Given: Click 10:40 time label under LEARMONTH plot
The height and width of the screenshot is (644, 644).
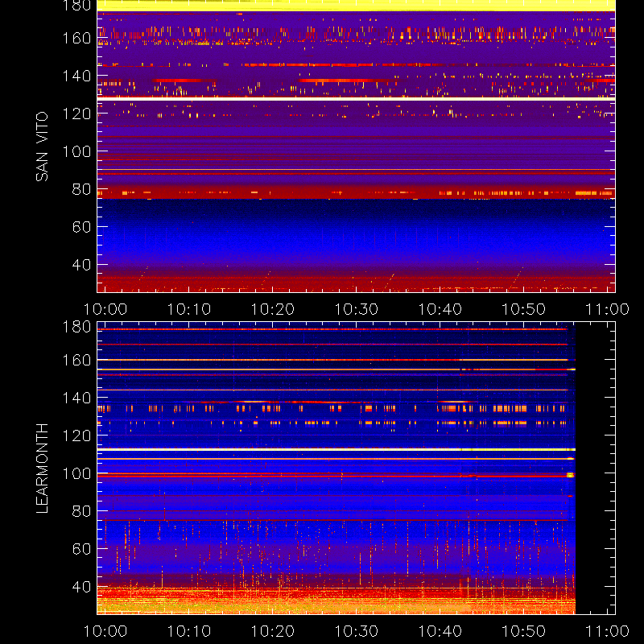Looking at the screenshot, I should click(x=440, y=631).
